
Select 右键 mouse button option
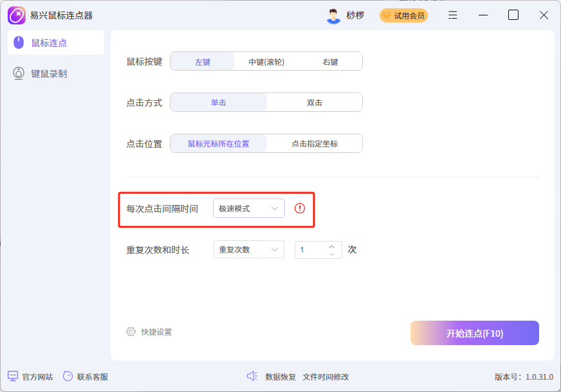pos(330,62)
